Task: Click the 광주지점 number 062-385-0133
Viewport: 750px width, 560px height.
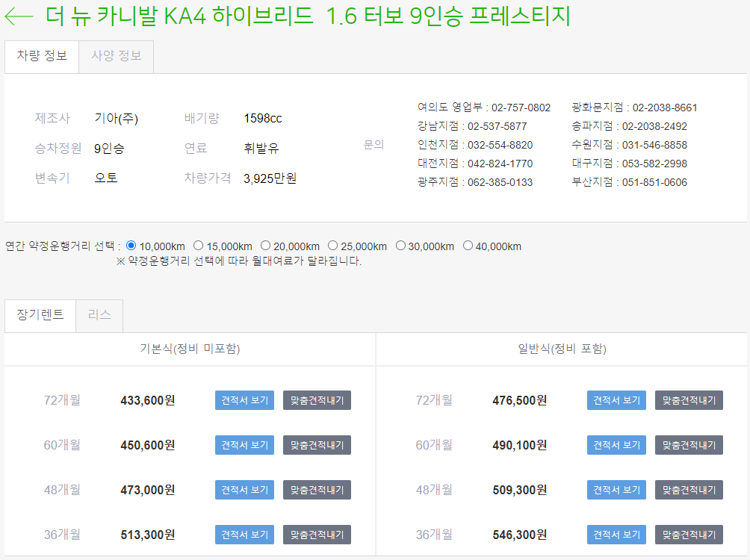Action: (x=500, y=182)
